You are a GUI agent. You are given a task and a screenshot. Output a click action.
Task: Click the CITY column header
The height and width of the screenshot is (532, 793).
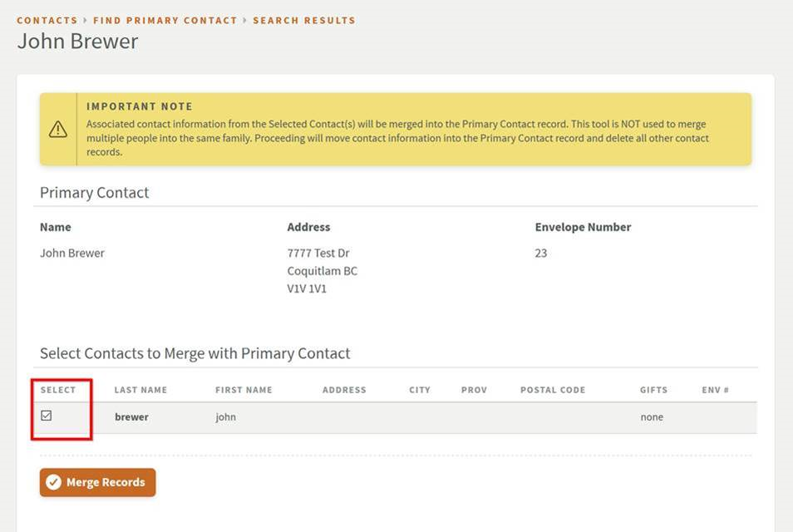pos(420,389)
